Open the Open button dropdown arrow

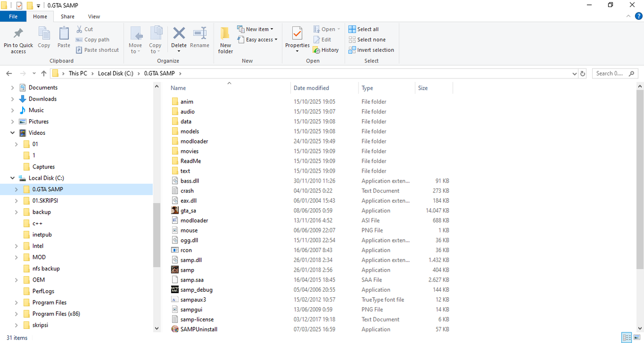[x=339, y=29]
